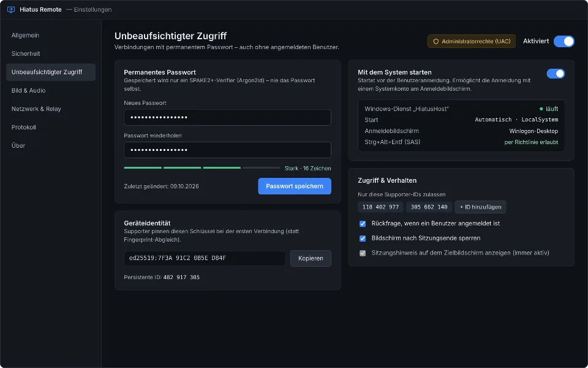Click Nur diese Supporter-IDs zulassen label
The height and width of the screenshot is (368, 588).
(402, 194)
